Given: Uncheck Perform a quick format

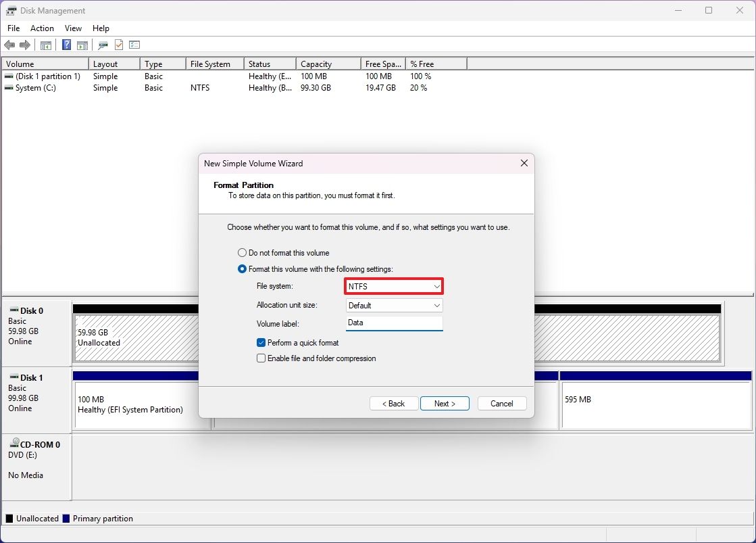Looking at the screenshot, I should click(261, 342).
